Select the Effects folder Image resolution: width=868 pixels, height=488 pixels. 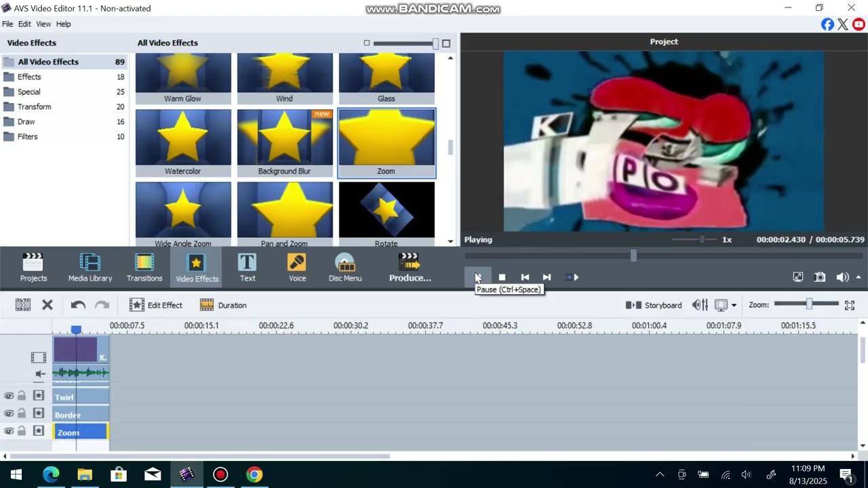point(64,77)
